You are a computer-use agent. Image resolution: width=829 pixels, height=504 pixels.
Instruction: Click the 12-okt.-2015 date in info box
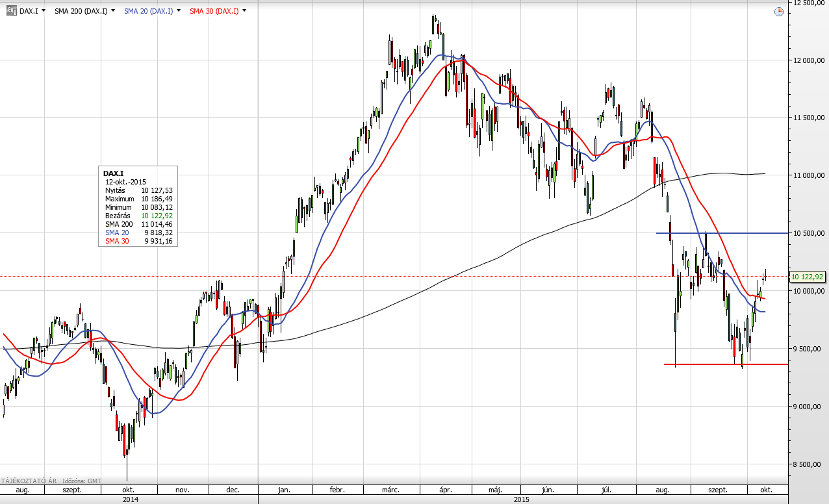pos(126,182)
